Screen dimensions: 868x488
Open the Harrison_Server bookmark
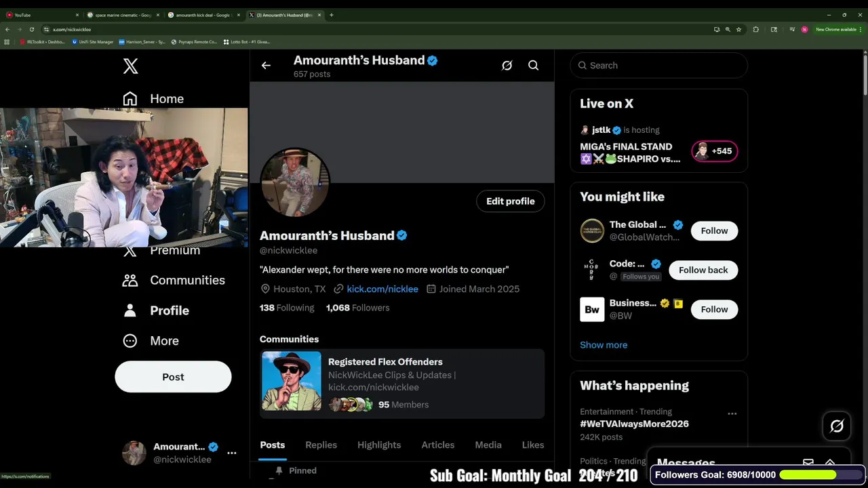[142, 42]
